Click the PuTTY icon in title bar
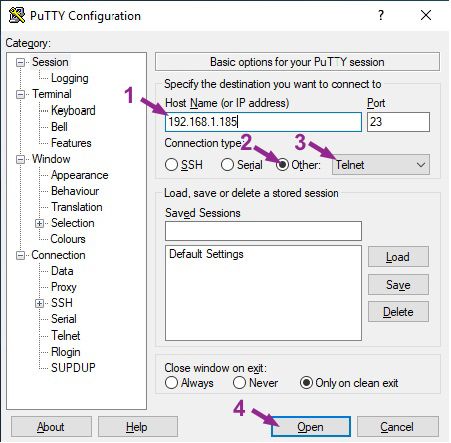The height and width of the screenshot is (443, 451). pos(16,15)
